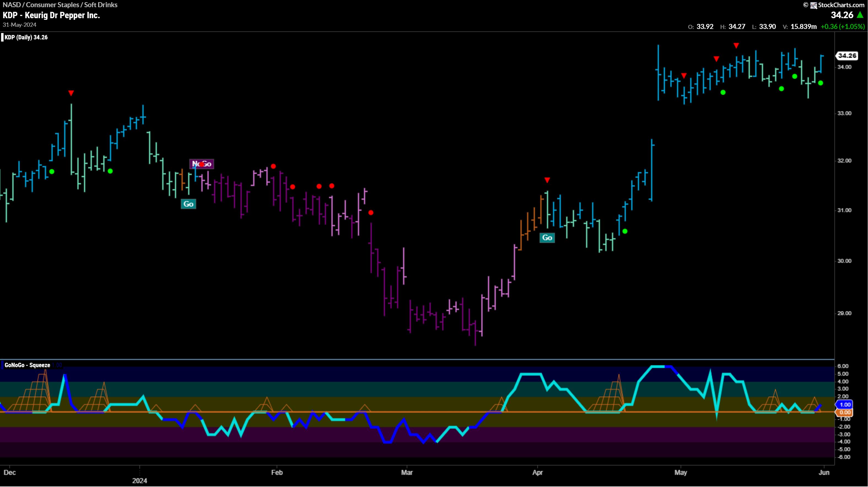Click the GoNoGo - Squeeze panel label
Screen dimensions: 868x487
pos(27,365)
